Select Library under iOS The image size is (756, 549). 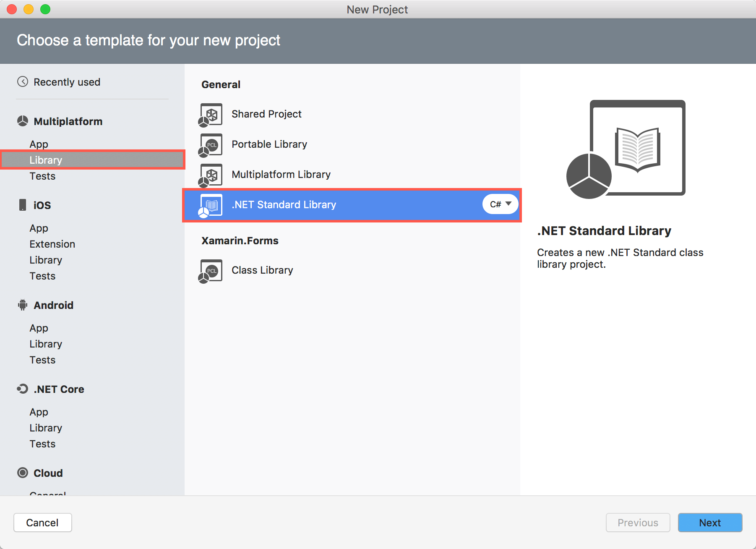46,260
